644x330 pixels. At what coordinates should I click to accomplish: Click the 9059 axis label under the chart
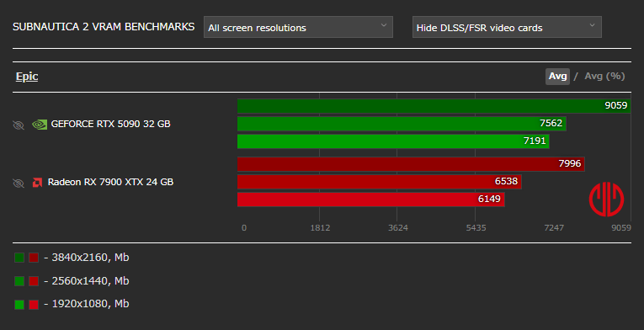[621, 227]
